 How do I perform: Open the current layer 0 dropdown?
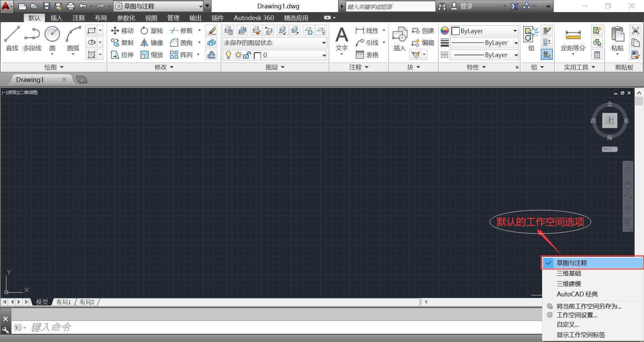tap(275, 55)
